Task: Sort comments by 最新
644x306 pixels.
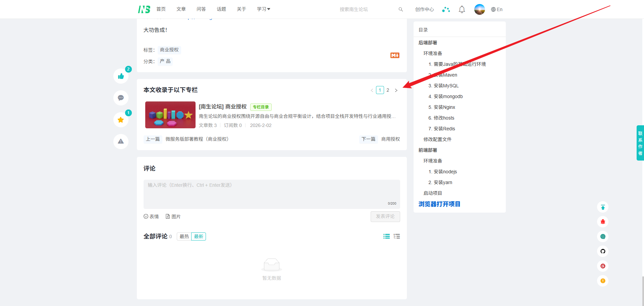Action: [199, 236]
